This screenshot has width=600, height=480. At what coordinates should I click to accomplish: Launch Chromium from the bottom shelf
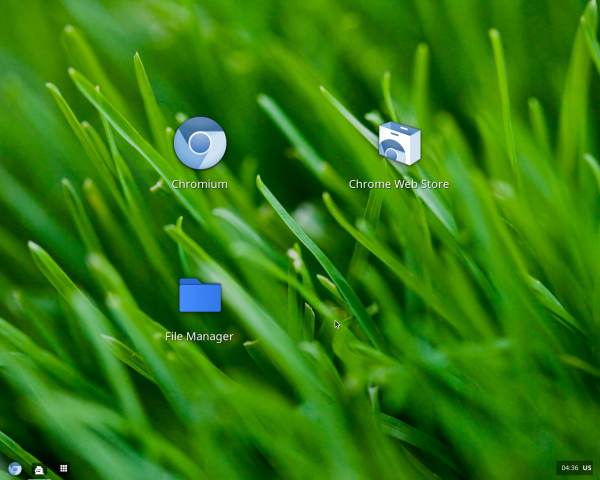point(15,469)
